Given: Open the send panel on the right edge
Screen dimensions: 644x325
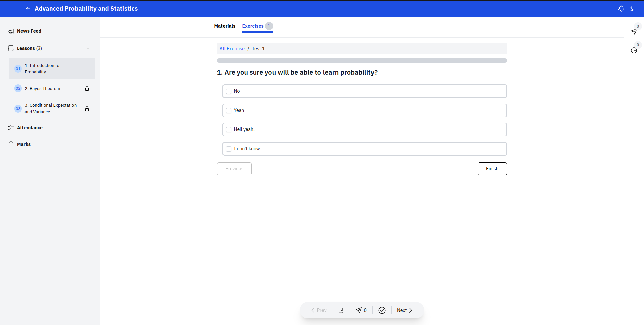Looking at the screenshot, I should click(x=634, y=32).
